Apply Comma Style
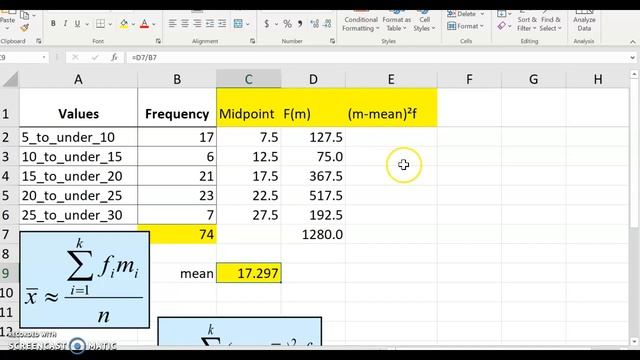 pos(300,24)
